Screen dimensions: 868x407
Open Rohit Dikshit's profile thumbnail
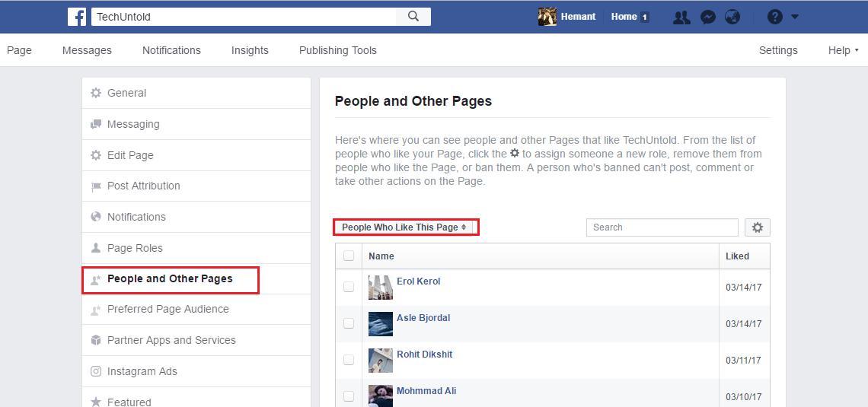(x=381, y=361)
